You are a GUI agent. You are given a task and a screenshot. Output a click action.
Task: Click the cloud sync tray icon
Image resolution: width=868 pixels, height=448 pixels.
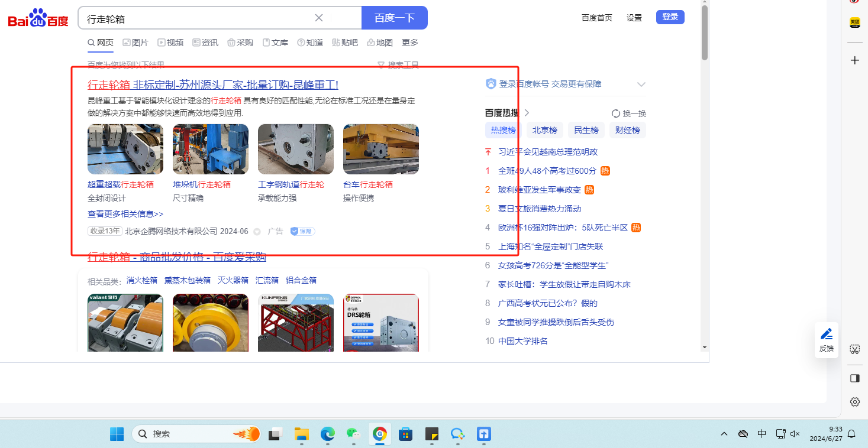(x=743, y=434)
